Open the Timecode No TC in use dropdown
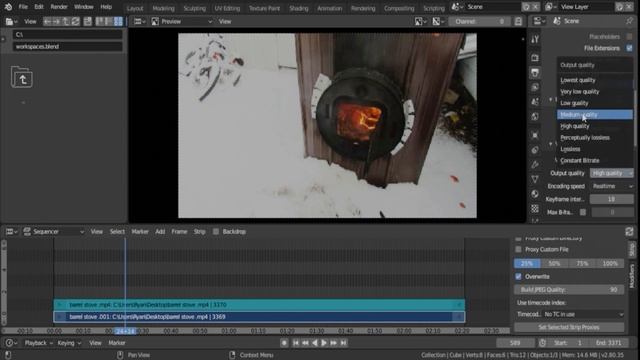Viewport: 640px width, 360px height. coord(583,314)
